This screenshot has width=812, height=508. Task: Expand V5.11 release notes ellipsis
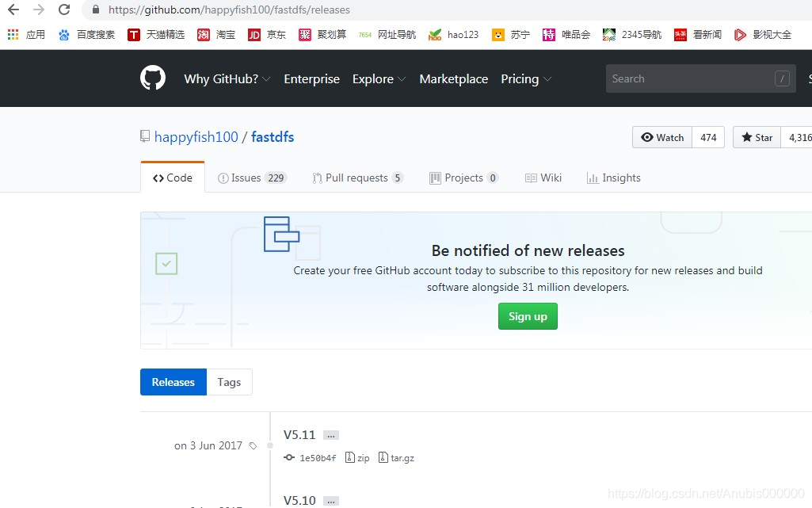[331, 435]
